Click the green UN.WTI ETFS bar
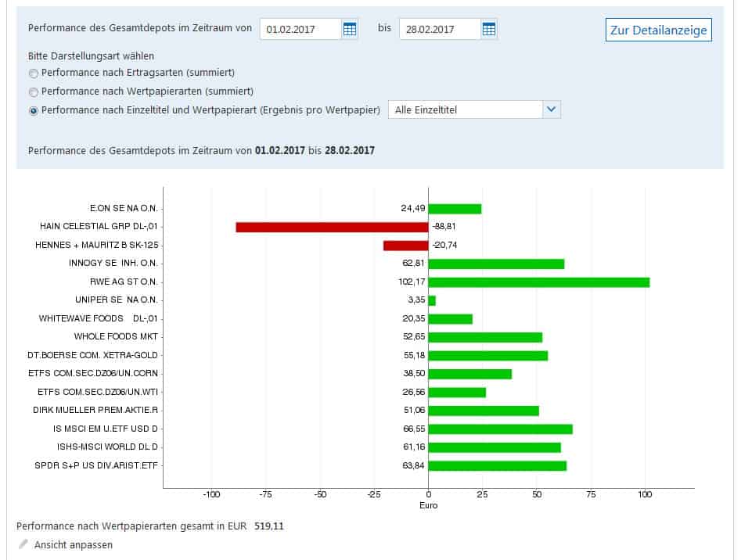This screenshot has height=560, width=741. (x=457, y=393)
